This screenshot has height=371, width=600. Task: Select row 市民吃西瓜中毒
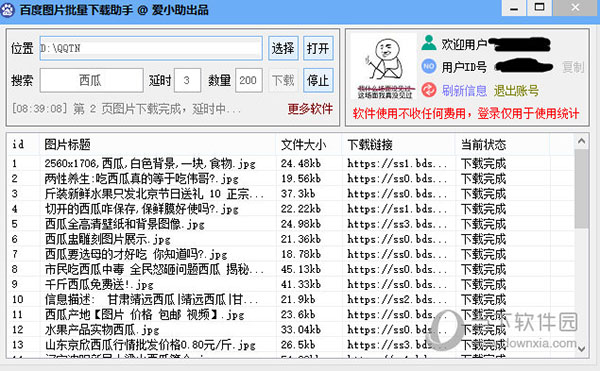[x=291, y=269]
